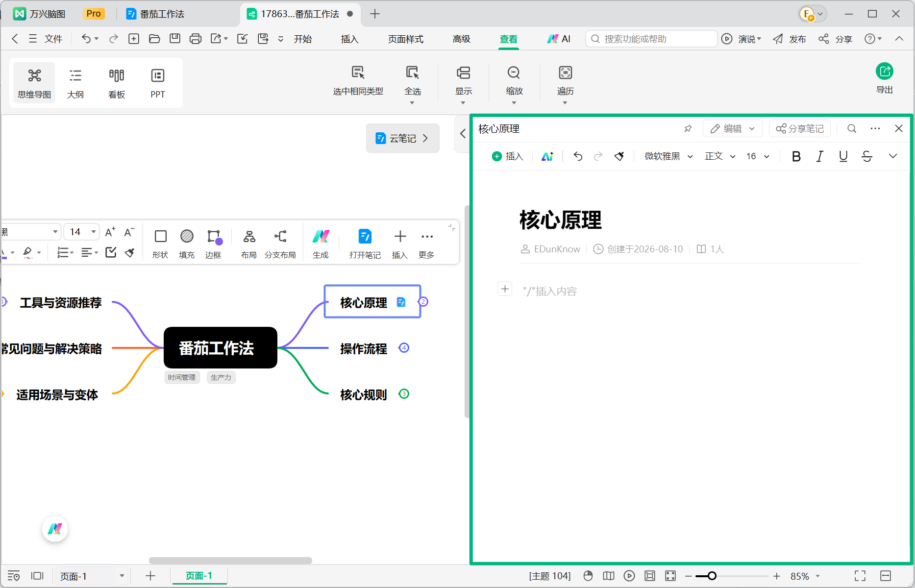The width and height of the screenshot is (915, 588).
Task: Open the File (文件) menu
Action: point(46,39)
